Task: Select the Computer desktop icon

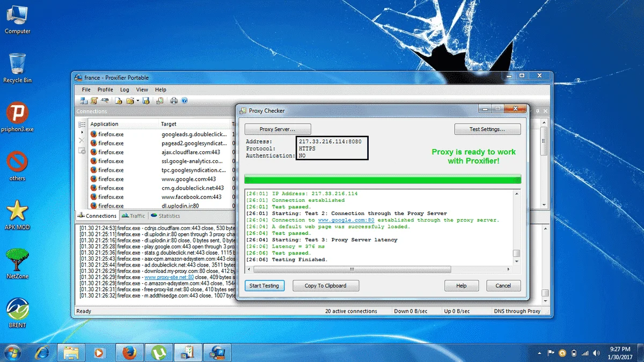Action: (x=17, y=19)
